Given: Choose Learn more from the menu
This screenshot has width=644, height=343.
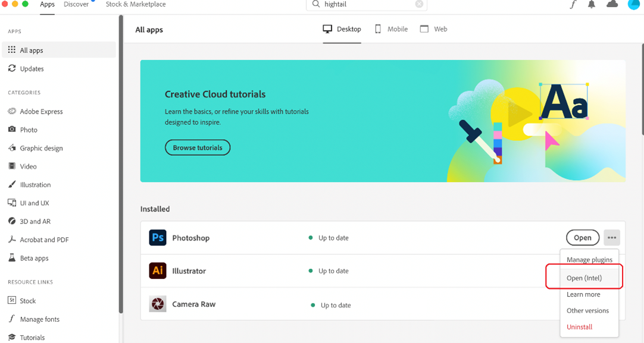Looking at the screenshot, I should pyautogui.click(x=589, y=294).
